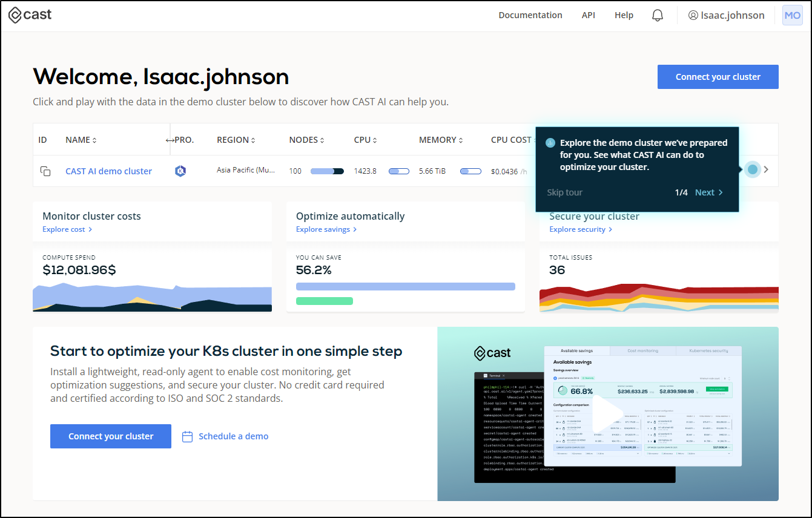Click the Monitor cluster costs heading
The image size is (812, 518).
[91, 216]
